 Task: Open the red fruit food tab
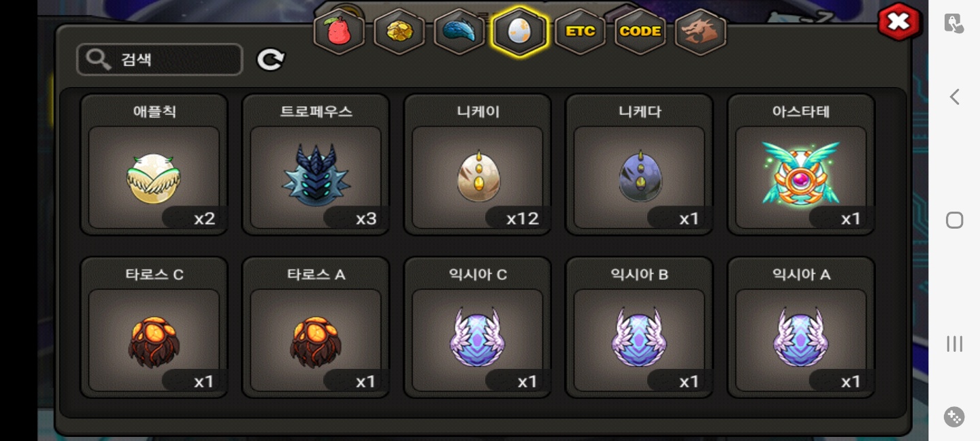coord(339,32)
